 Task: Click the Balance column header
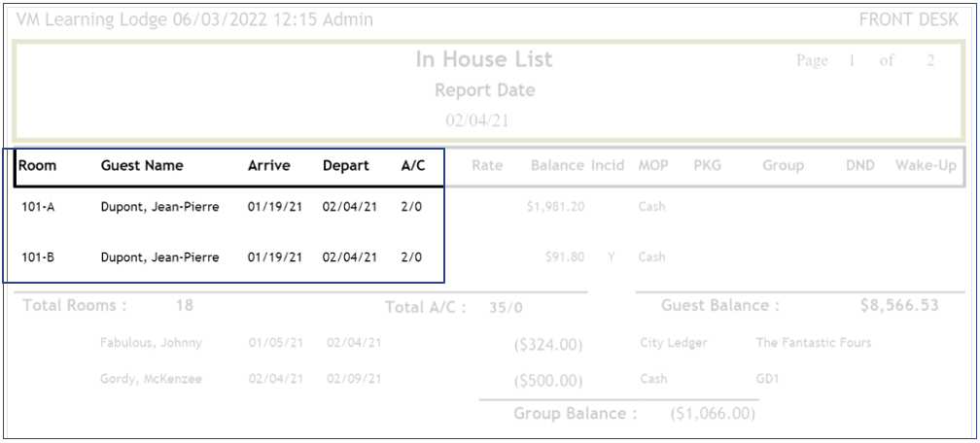(557, 166)
